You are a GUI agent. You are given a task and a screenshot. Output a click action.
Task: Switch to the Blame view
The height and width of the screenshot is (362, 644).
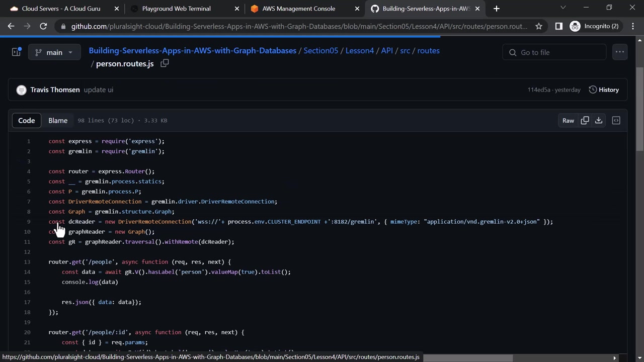click(58, 121)
